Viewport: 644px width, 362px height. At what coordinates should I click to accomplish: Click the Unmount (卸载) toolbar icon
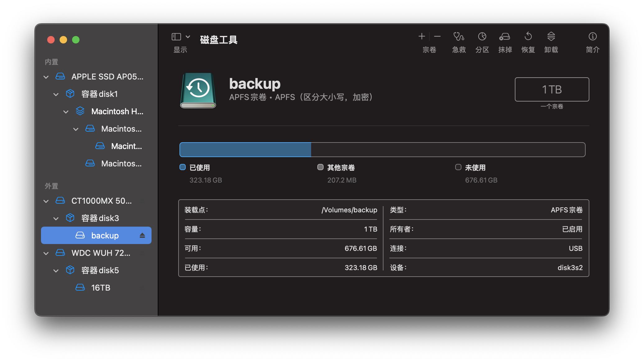[x=551, y=37]
